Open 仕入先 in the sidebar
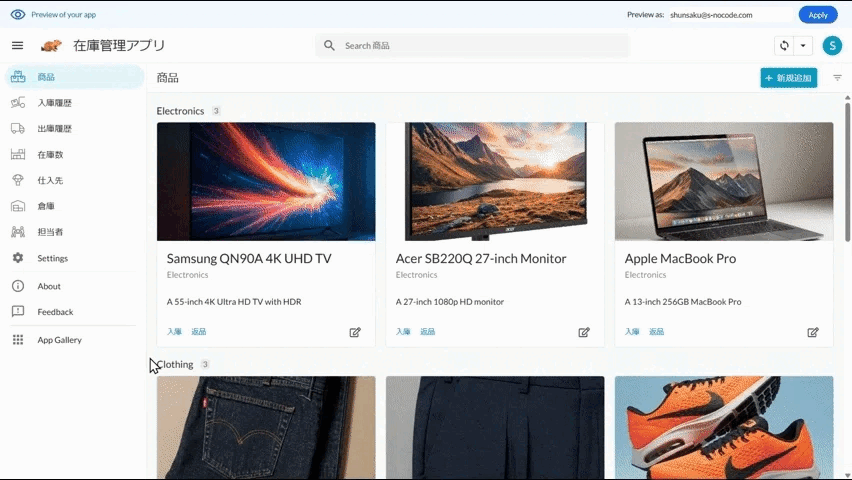 pyautogui.click(x=74, y=180)
